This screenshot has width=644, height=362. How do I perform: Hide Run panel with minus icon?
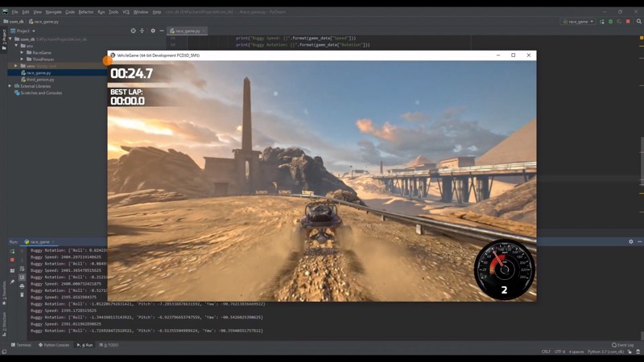coord(639,242)
